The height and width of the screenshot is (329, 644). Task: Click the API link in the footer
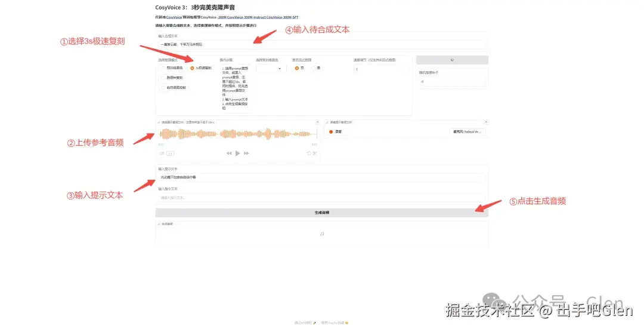coord(305,323)
